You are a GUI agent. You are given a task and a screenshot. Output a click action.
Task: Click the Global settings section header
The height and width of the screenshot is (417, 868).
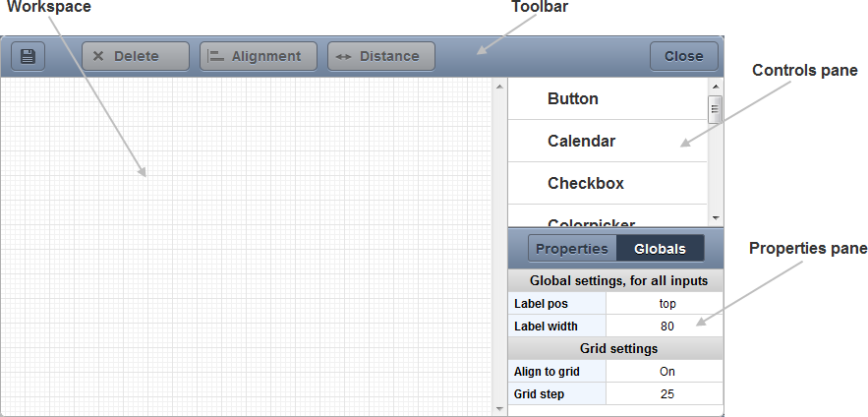615,280
